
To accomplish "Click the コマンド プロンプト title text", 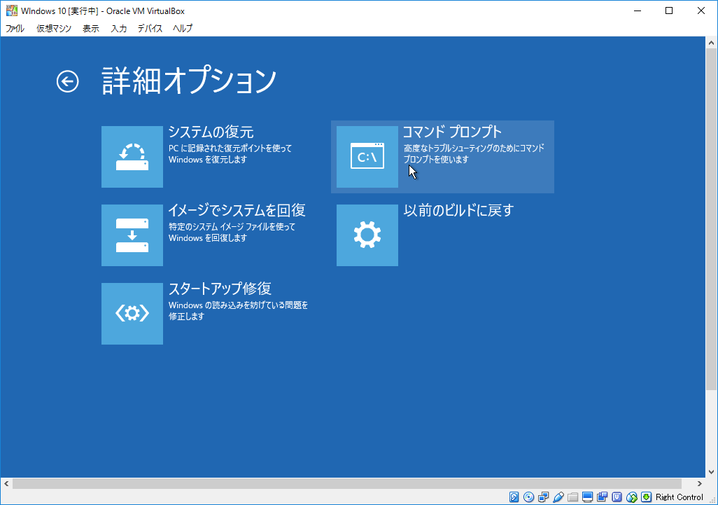I will pos(452,132).
